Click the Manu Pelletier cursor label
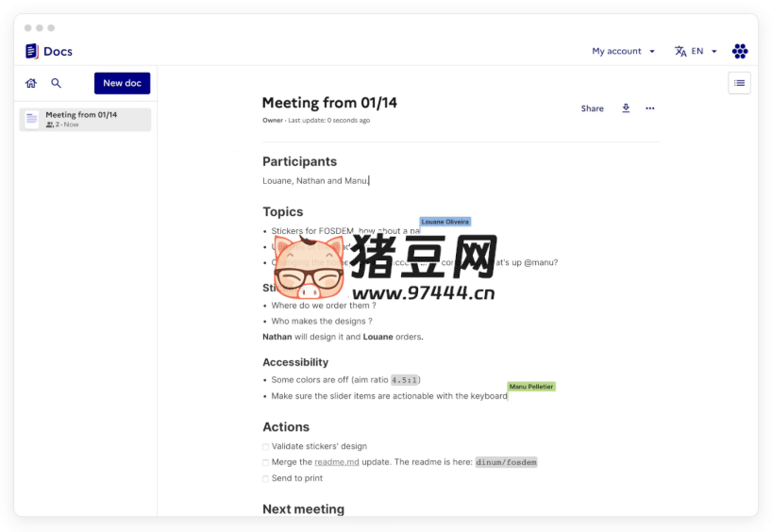This screenshot has height=532, width=772. click(x=531, y=387)
